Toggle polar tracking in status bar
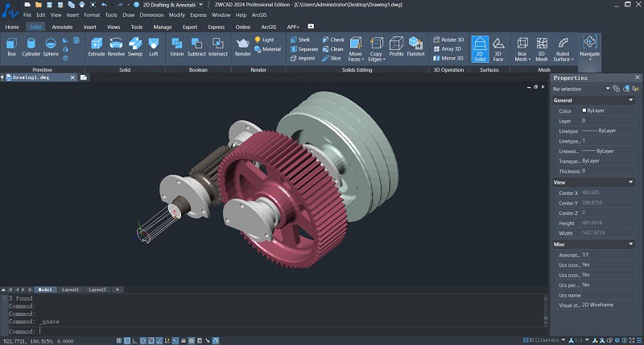The width and height of the screenshot is (644, 345). 143,340
